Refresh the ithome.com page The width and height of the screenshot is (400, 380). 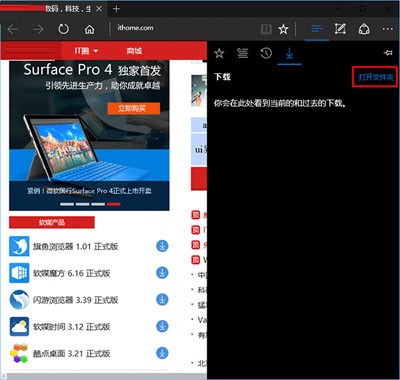[x=63, y=29]
